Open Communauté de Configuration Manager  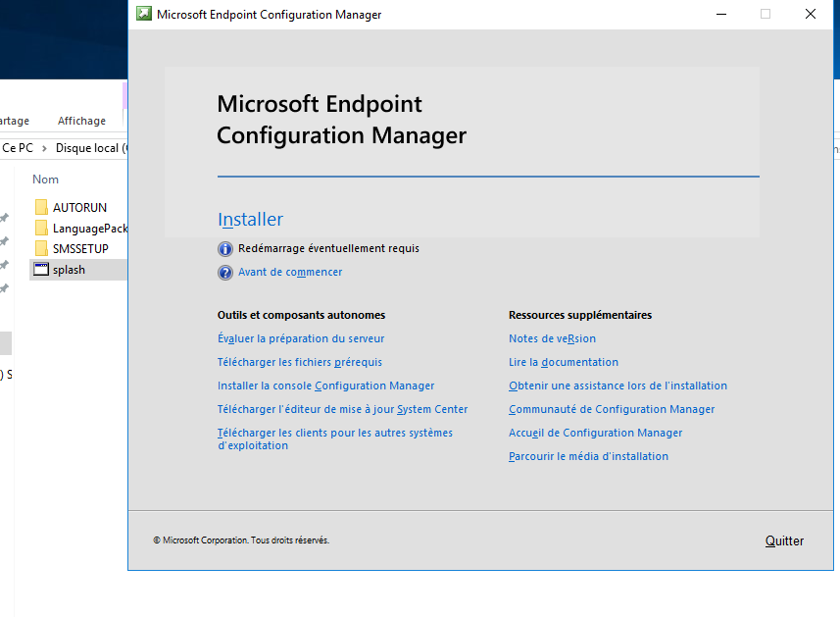coord(612,410)
